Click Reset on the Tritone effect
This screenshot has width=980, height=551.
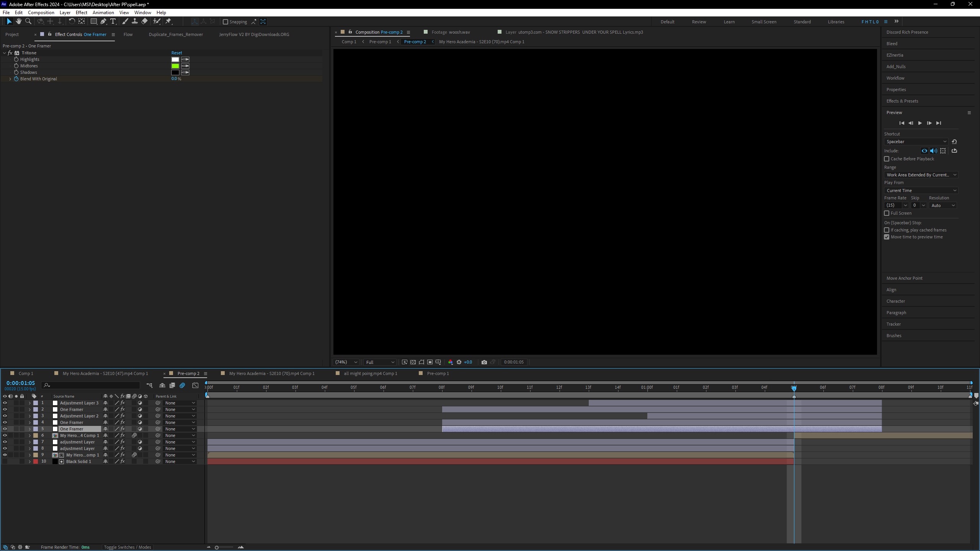(176, 52)
